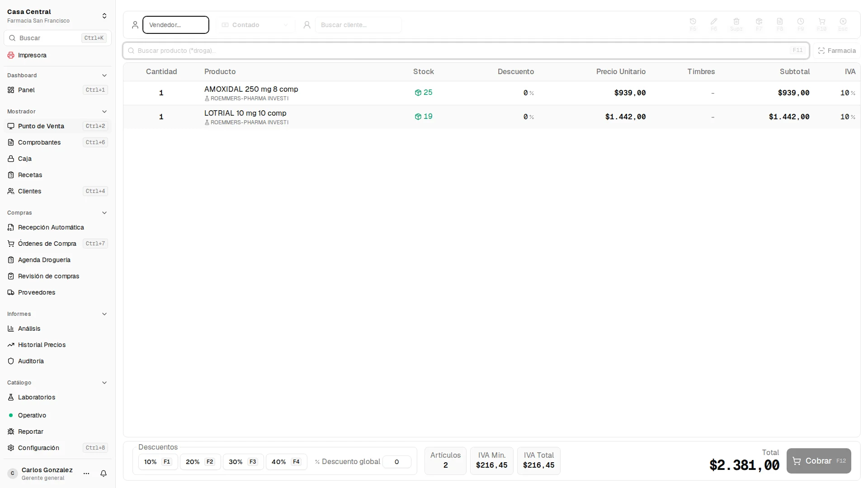
Task: Open Laboratorios catalog
Action: [x=57, y=397]
